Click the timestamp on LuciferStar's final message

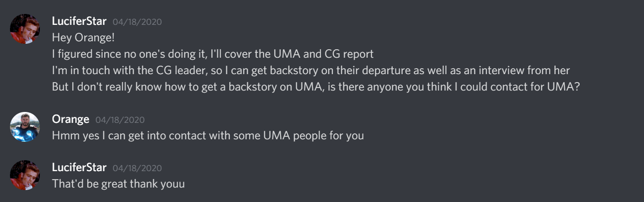(x=137, y=168)
